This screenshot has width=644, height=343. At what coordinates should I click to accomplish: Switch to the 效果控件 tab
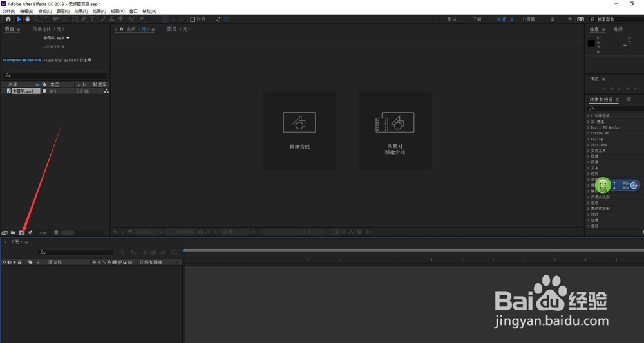click(x=48, y=29)
